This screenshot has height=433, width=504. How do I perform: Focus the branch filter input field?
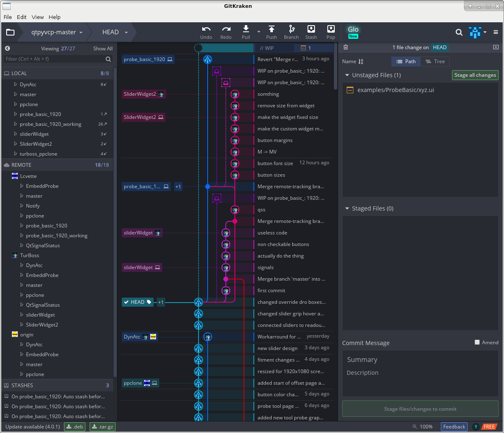point(55,59)
